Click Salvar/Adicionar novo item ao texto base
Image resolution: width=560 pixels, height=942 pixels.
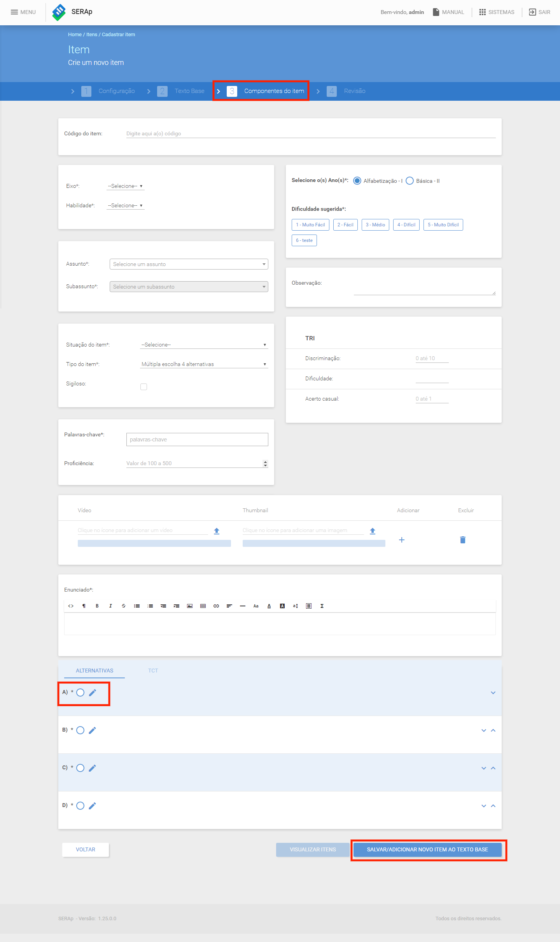click(427, 849)
